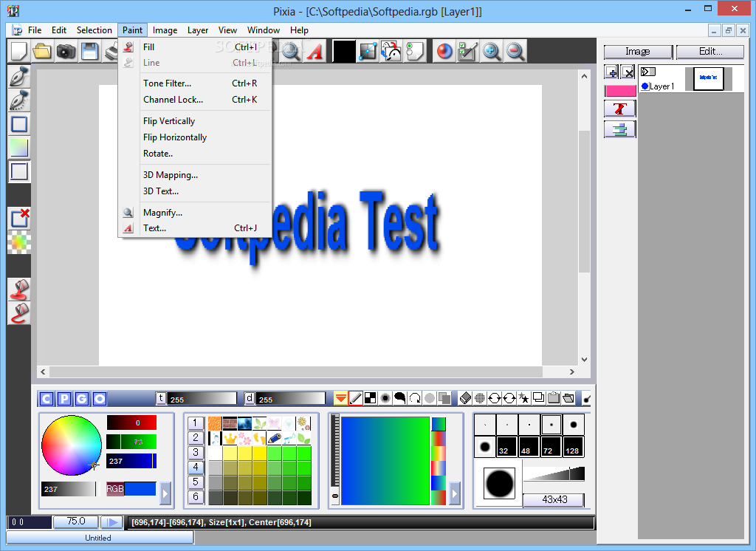The height and width of the screenshot is (551, 756).
Task: Click the Layer1 thumbnail
Action: [x=708, y=78]
